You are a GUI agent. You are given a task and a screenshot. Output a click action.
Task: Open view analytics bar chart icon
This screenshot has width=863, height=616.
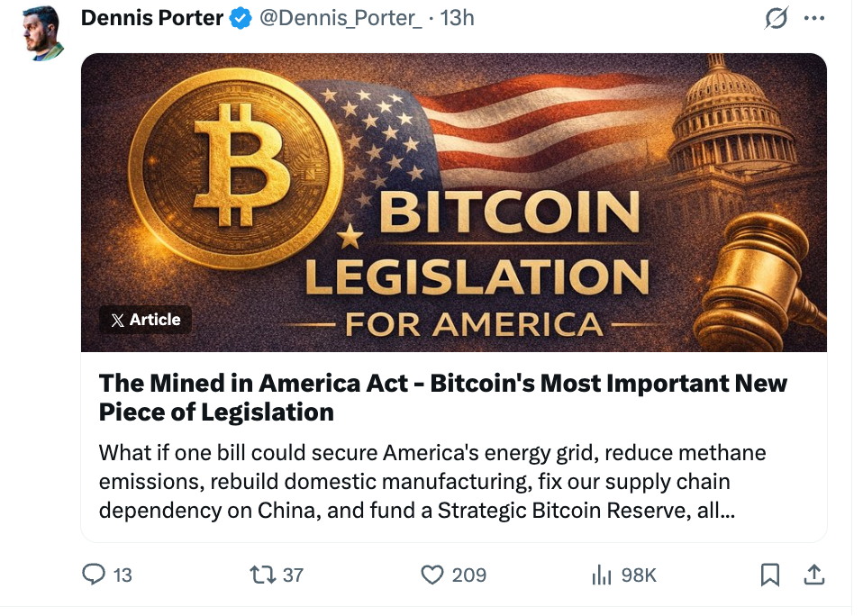pos(601,574)
